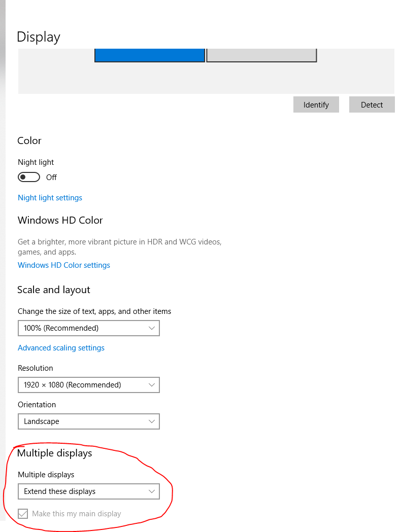Click the Identify button
401x532 pixels.
pos(316,104)
